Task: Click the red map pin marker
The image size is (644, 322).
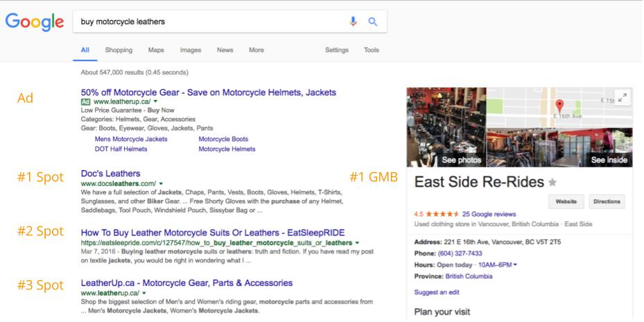Action: click(x=559, y=106)
